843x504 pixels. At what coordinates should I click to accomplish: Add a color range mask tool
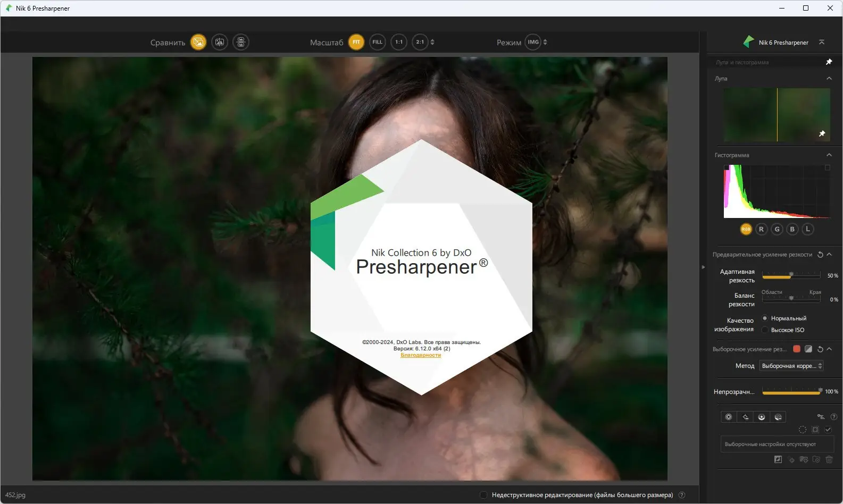tap(778, 417)
